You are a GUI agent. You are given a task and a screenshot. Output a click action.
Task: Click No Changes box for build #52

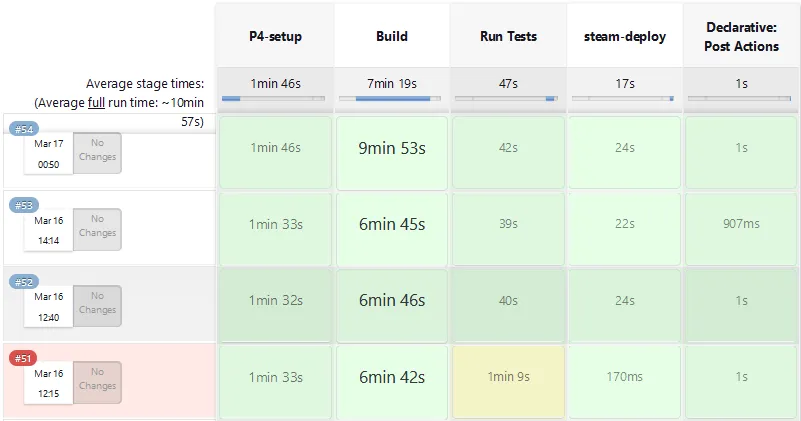pos(97,304)
